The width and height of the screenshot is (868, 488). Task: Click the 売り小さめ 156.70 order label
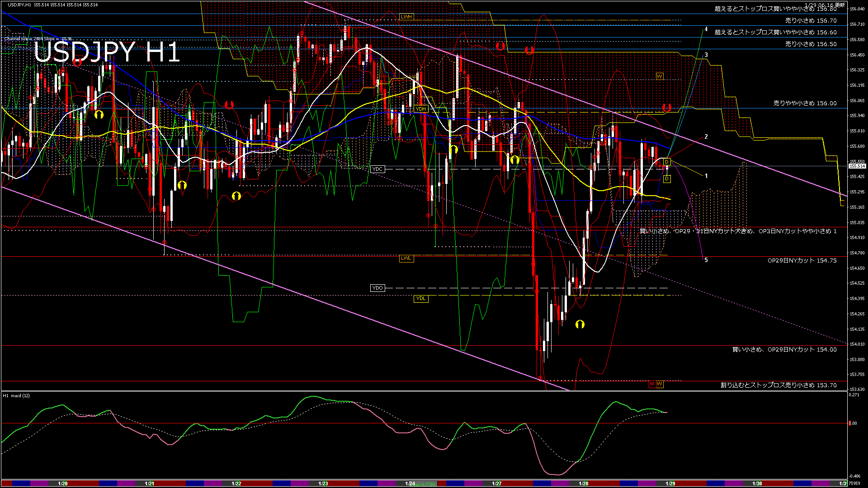(x=811, y=20)
